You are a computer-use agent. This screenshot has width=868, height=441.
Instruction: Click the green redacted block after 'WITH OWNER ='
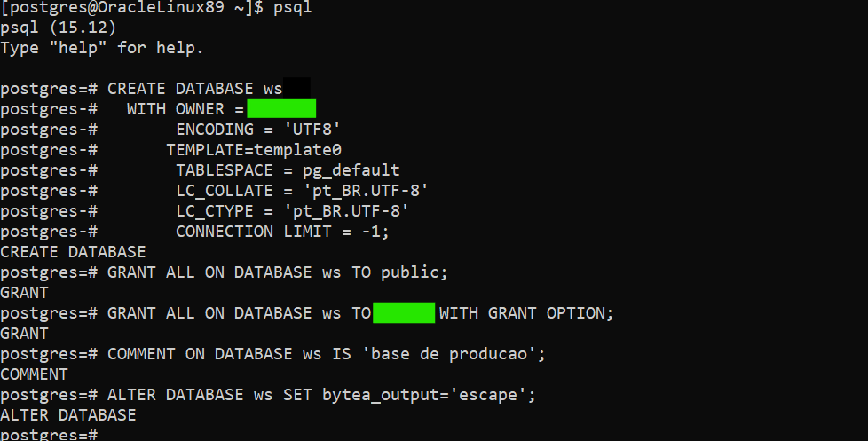tap(281, 109)
